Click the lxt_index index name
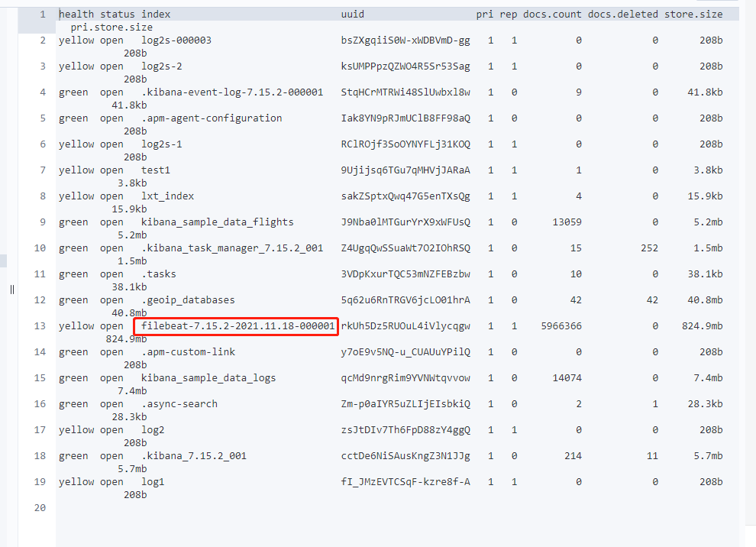 [x=167, y=196]
